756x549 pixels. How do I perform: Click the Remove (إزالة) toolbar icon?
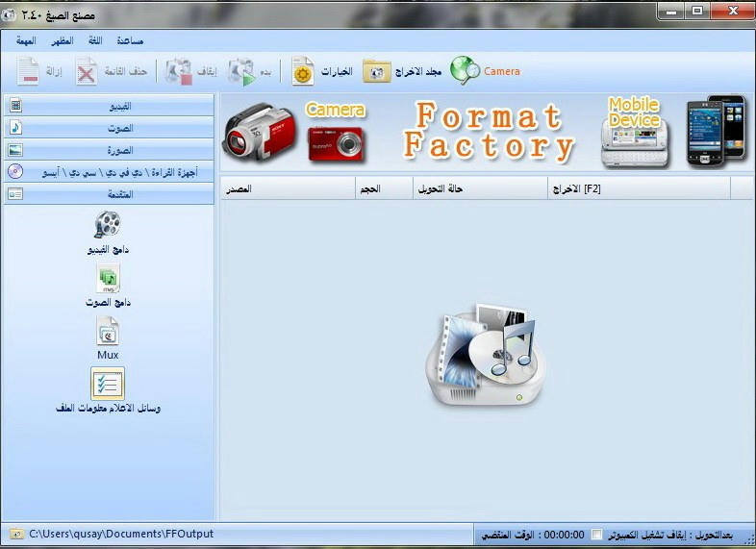tap(28, 71)
